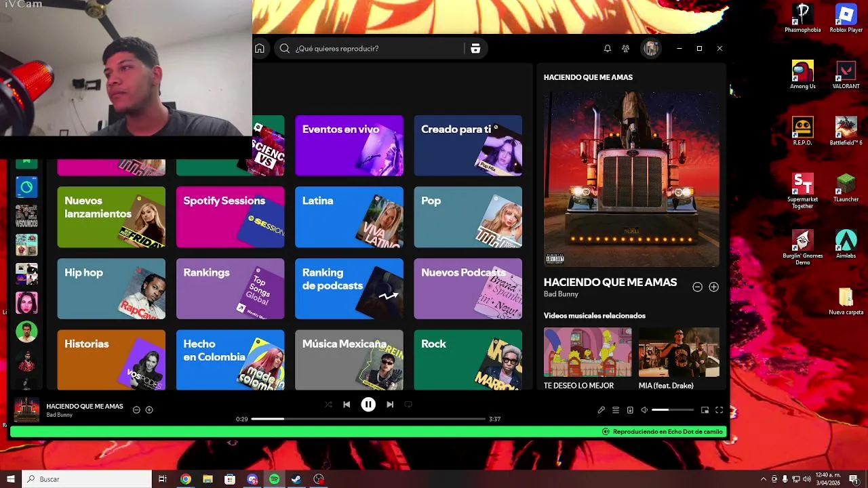Viewport: 868px width, 488px height.
Task: Open Task View on the taskbar
Action: tap(163, 479)
